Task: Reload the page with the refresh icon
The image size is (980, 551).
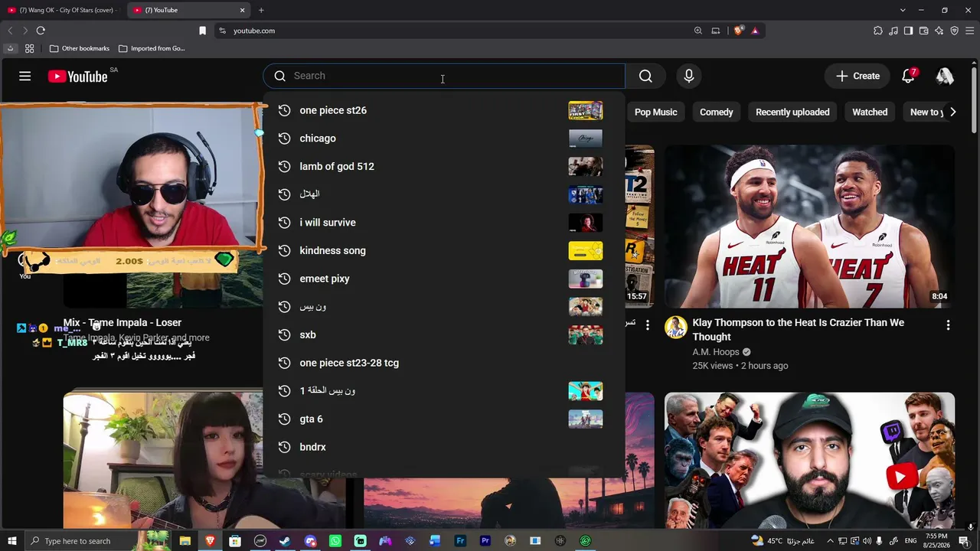Action: (41, 31)
